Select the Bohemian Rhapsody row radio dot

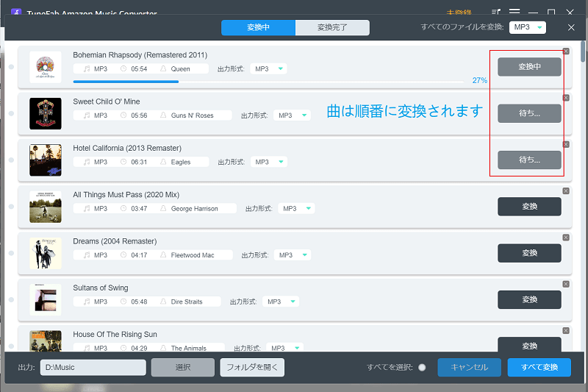[x=11, y=67]
